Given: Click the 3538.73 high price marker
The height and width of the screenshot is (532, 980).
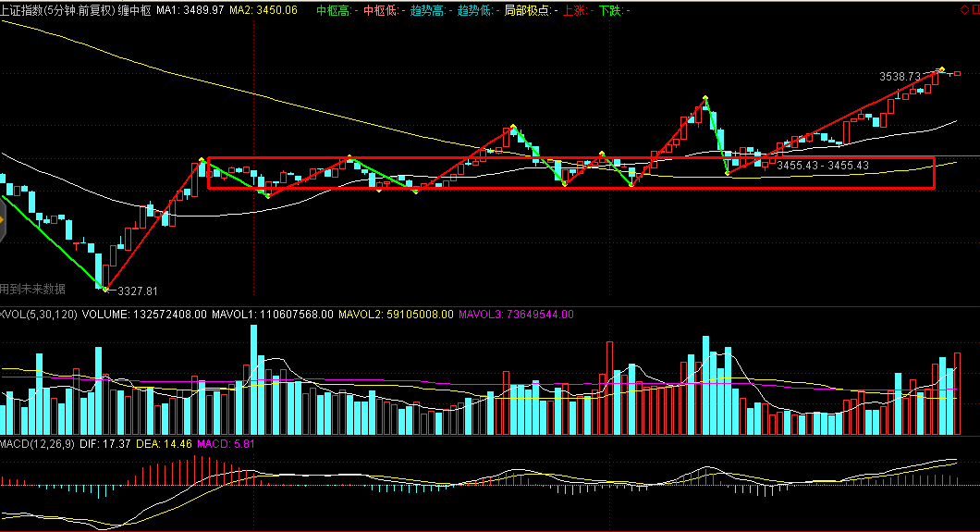Looking at the screenshot, I should [900, 76].
